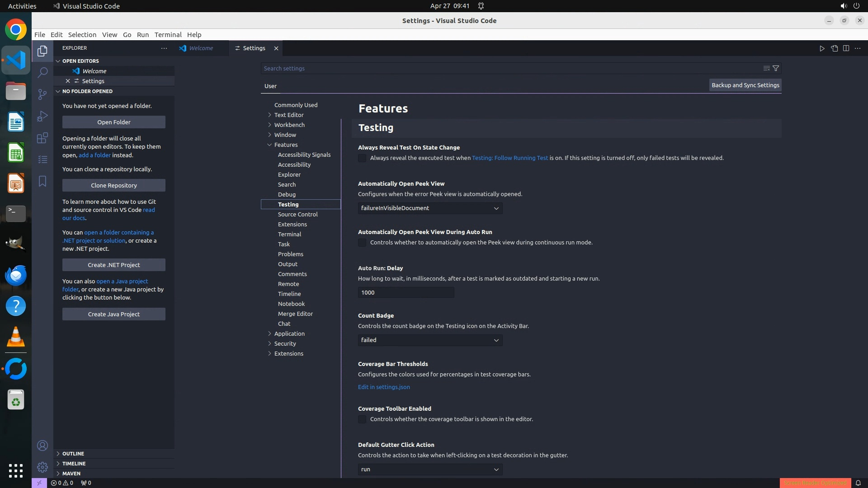The height and width of the screenshot is (488, 868).
Task: Click the Clone Repository button
Action: point(114,185)
